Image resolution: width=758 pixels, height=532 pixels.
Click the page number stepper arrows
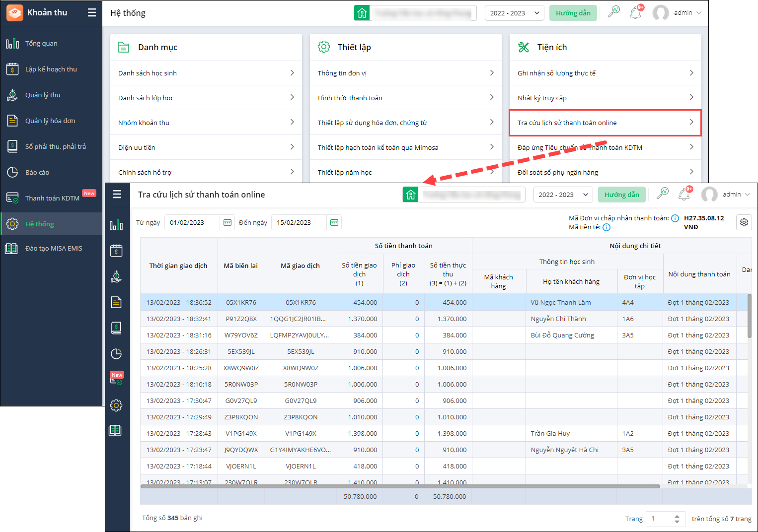click(x=677, y=519)
